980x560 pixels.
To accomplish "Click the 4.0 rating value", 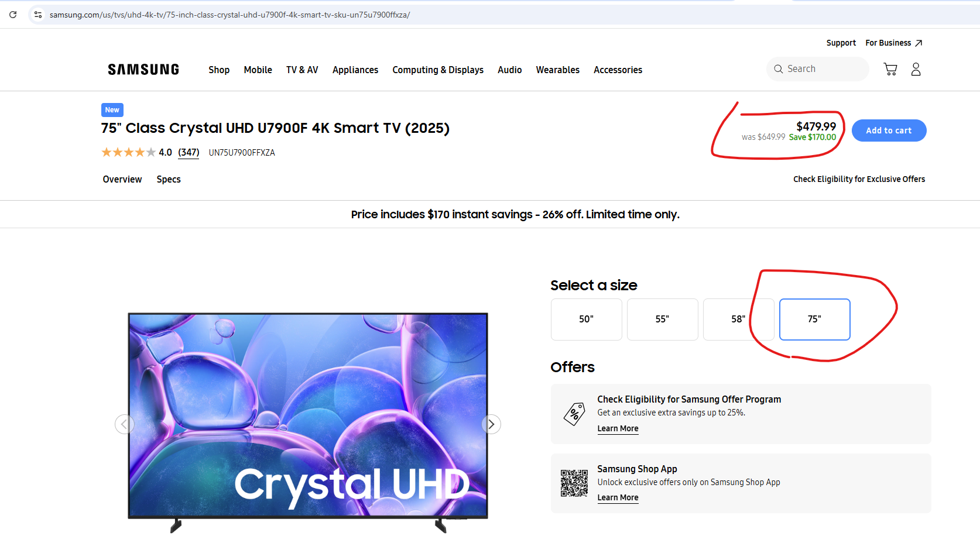I will [x=166, y=153].
